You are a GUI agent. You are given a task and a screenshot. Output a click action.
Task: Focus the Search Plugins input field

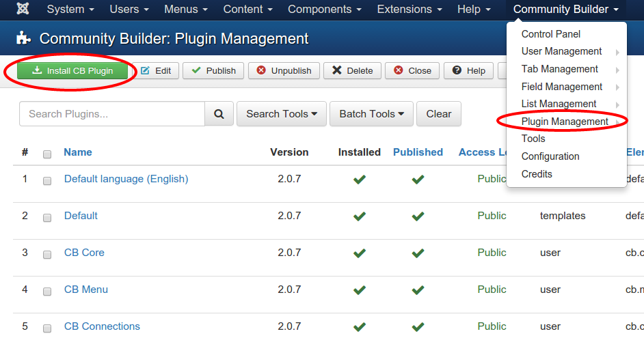(x=112, y=114)
